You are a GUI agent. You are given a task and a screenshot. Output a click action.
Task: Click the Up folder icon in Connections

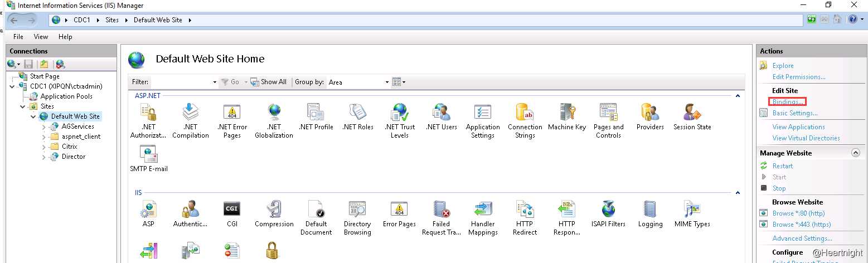[44, 65]
